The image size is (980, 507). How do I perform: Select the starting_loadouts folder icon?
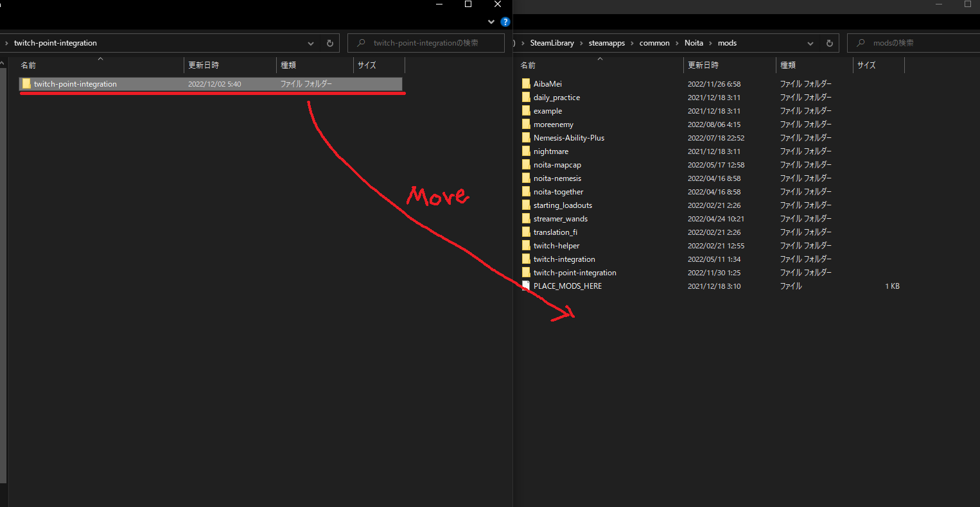pyautogui.click(x=526, y=205)
